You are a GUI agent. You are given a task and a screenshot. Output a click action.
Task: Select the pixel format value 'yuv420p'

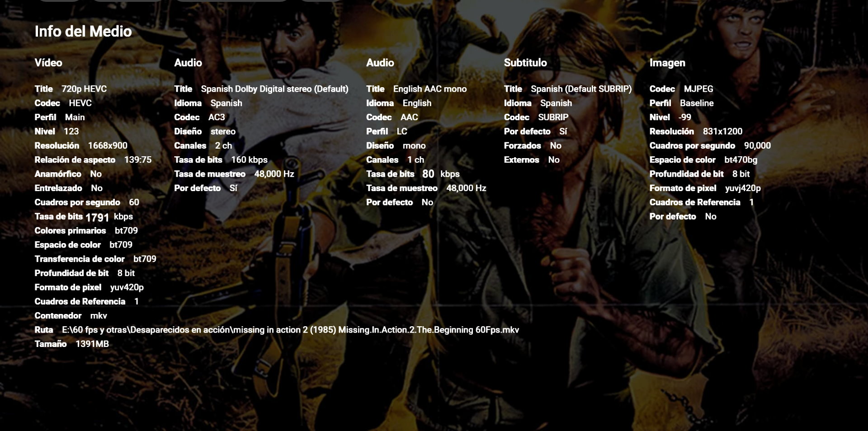pos(127,287)
